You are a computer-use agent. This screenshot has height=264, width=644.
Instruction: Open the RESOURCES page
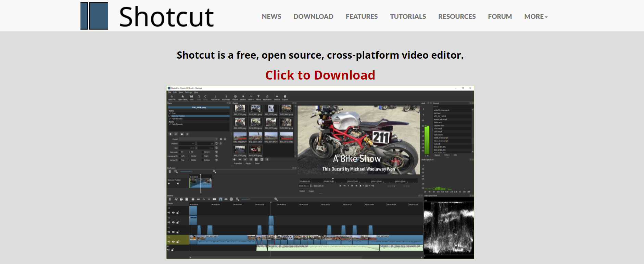pyautogui.click(x=457, y=16)
